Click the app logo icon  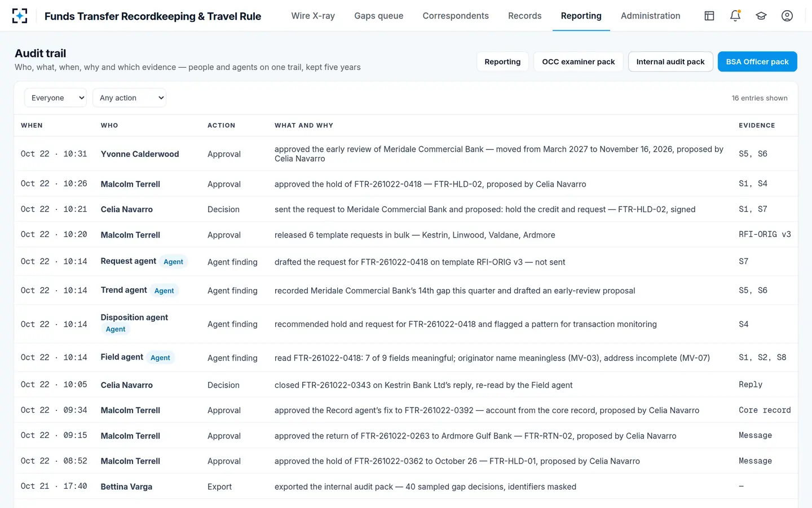[20, 16]
